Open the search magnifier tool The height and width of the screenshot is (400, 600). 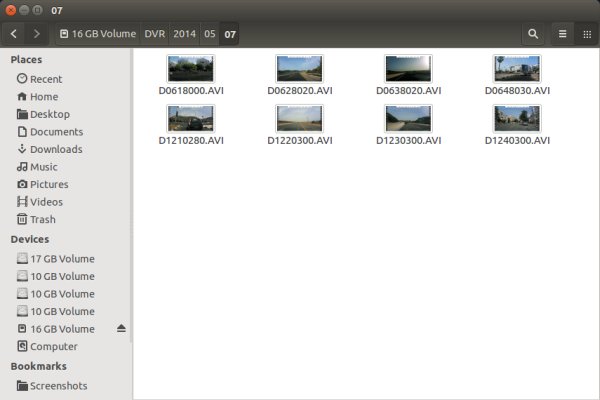point(533,34)
